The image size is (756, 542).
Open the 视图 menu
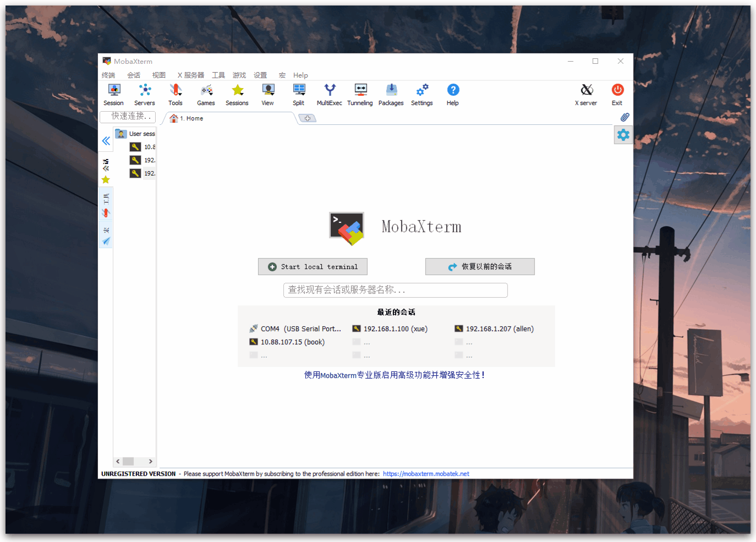(159, 75)
